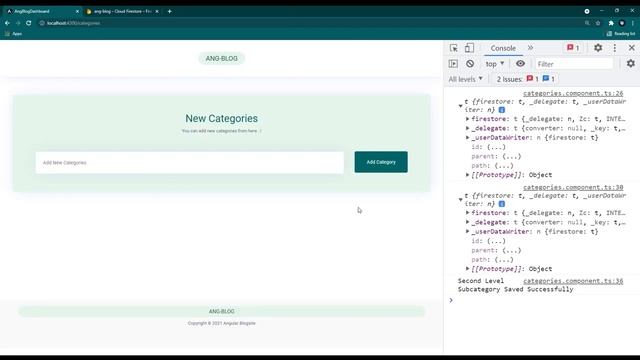Click the Second Level Subcategory Saved message
Screen dimensions: 640x360
click(515, 285)
